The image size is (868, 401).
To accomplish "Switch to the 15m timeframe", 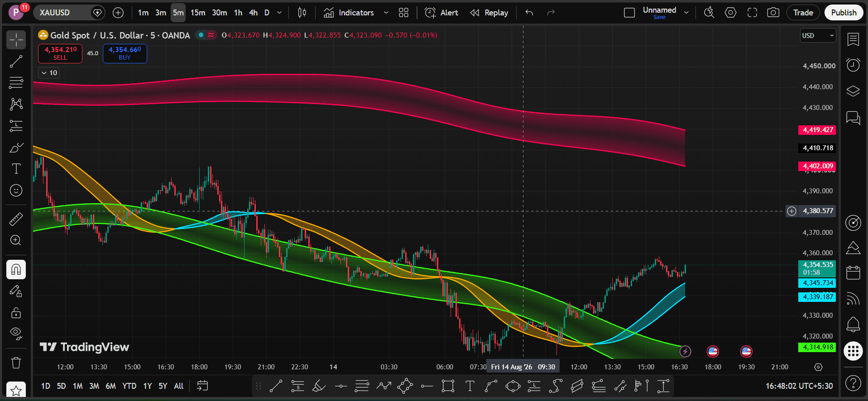I will coord(198,13).
